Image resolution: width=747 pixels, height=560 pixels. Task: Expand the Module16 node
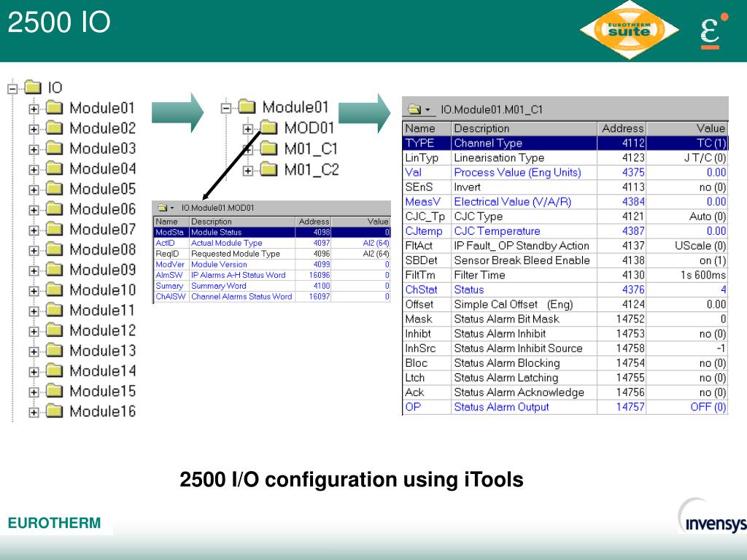(34, 413)
